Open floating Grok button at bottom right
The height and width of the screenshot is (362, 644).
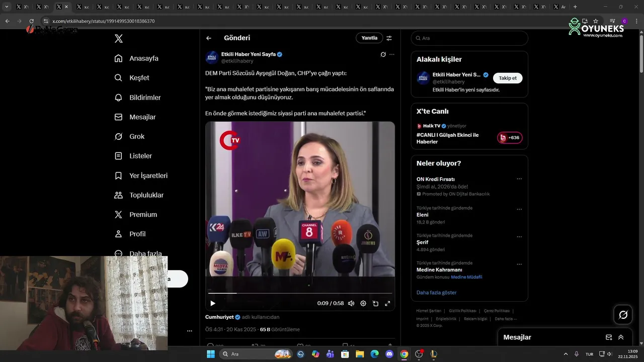click(623, 315)
